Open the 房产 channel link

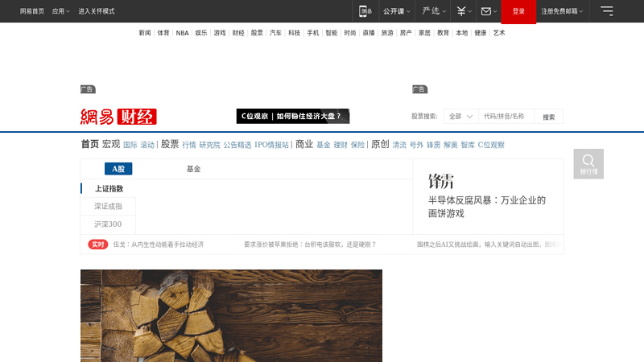[406, 33]
